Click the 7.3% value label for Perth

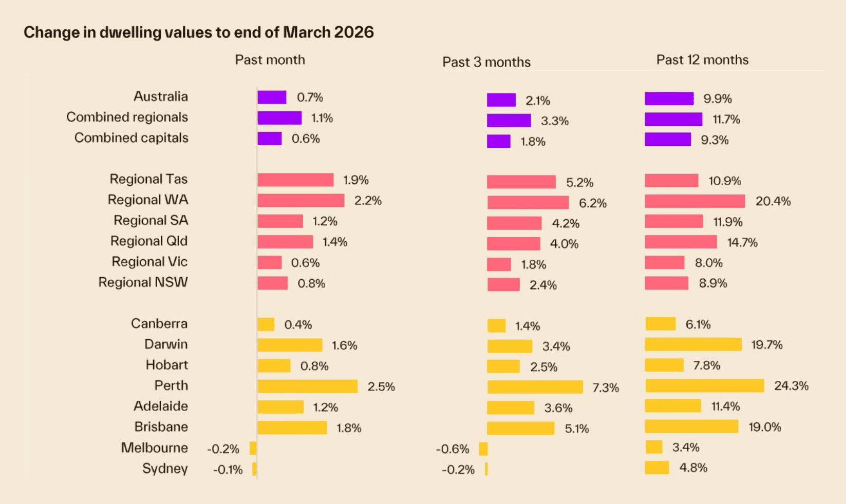pos(606,388)
